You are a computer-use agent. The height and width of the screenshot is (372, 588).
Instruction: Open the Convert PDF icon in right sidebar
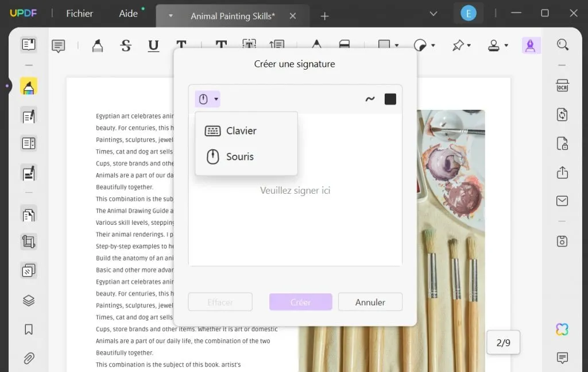[562, 114]
